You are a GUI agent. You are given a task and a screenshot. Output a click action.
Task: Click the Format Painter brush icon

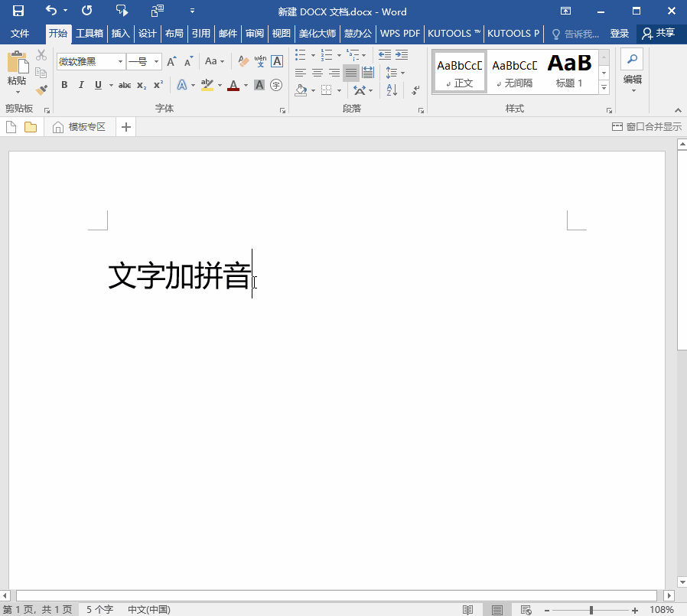(41, 89)
